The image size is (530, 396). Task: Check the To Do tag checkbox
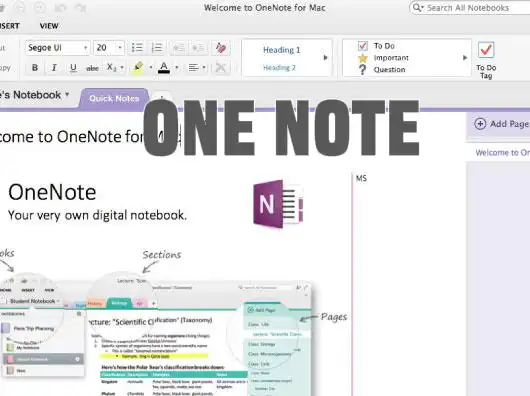pyautogui.click(x=363, y=46)
